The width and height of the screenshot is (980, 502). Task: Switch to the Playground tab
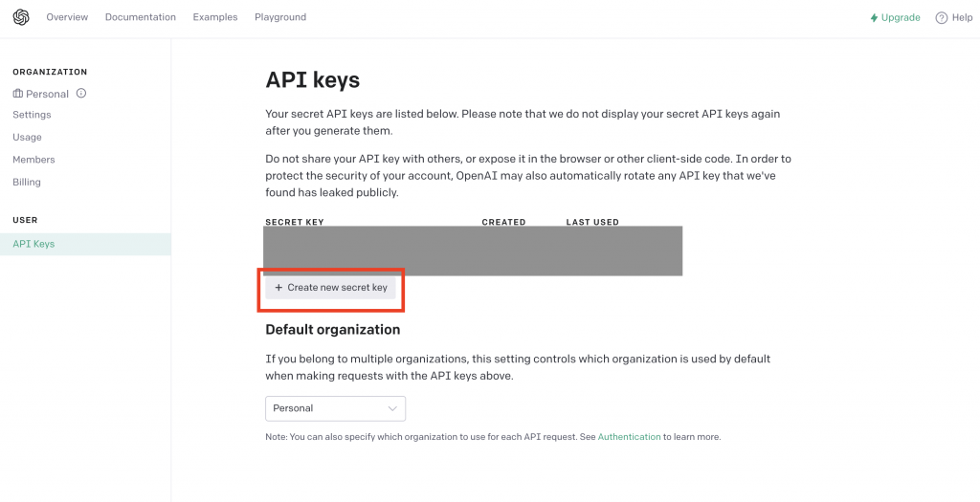pos(280,17)
